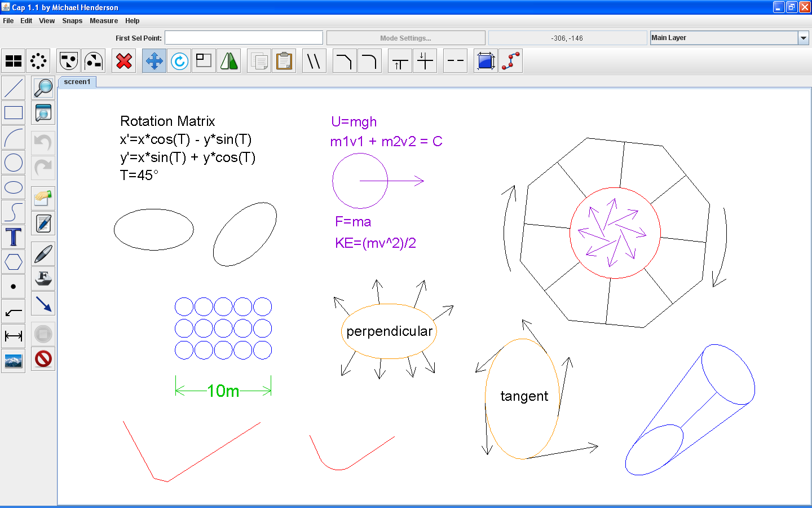Click the blue arrow tool icon
The height and width of the screenshot is (508, 812).
coord(43,304)
